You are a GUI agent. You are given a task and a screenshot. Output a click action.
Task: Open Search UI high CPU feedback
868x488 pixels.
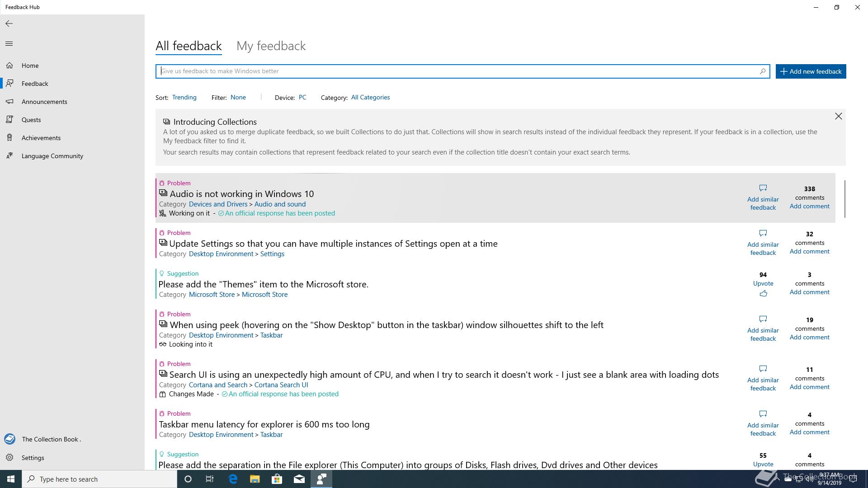click(444, 375)
